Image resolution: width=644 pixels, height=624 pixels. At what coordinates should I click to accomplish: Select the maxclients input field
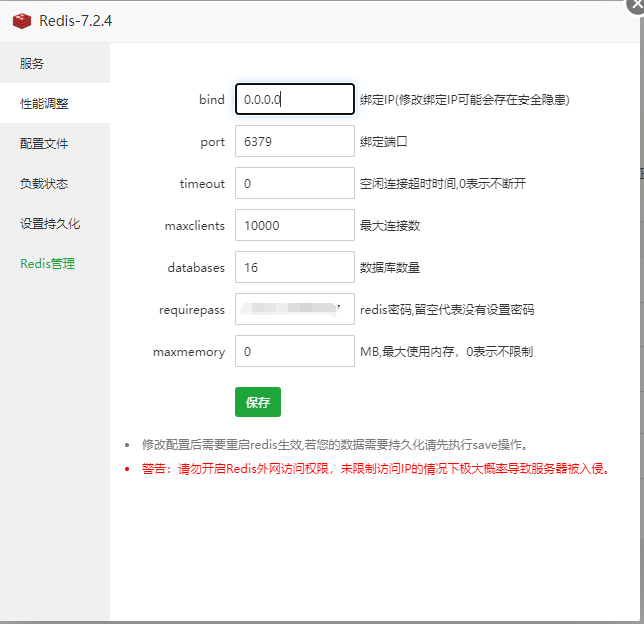point(295,225)
